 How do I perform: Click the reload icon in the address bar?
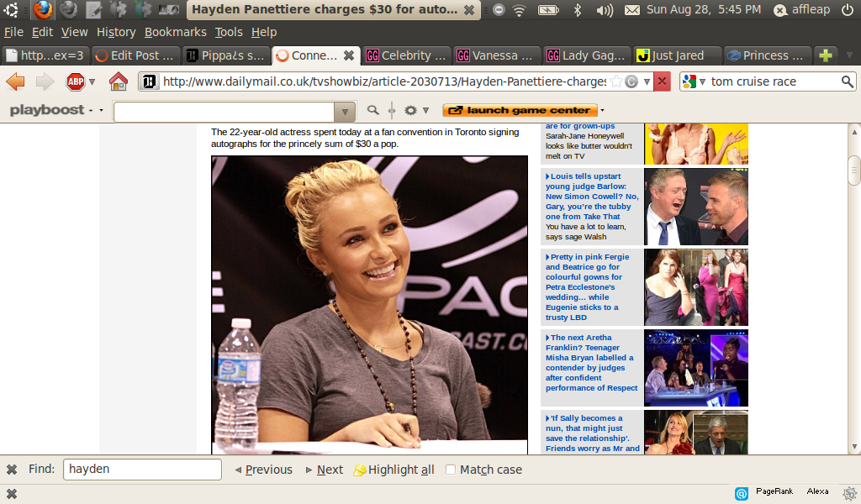pos(631,81)
